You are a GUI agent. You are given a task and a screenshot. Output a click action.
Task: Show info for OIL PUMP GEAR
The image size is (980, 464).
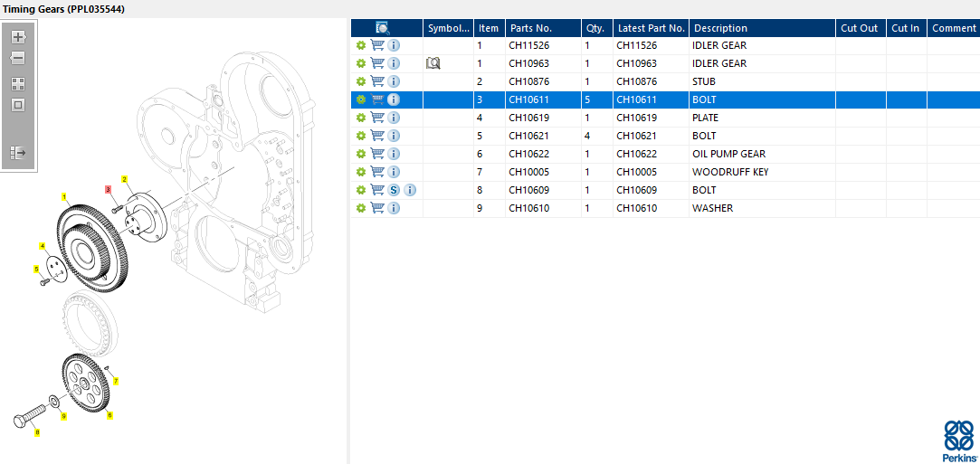pos(393,154)
